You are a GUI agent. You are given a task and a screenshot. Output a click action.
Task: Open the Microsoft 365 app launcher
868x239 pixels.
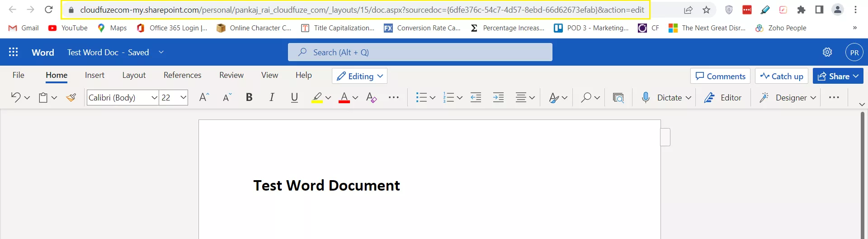click(x=14, y=52)
